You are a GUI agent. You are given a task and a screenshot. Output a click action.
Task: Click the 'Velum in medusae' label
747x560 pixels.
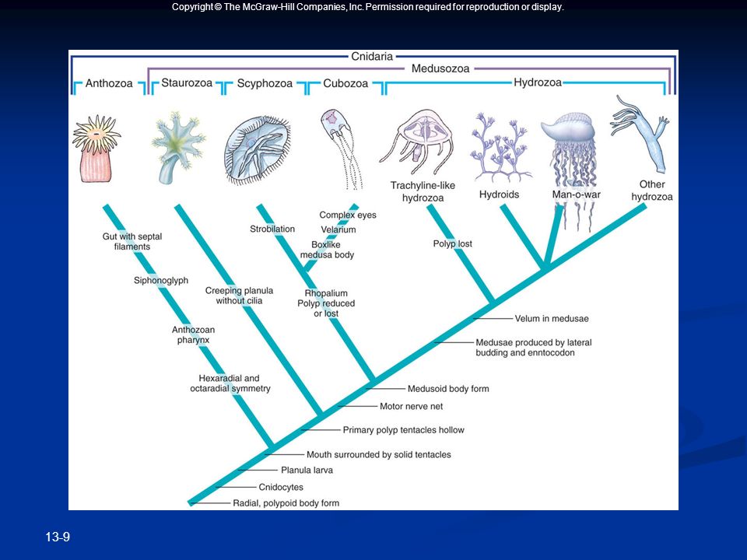point(552,319)
